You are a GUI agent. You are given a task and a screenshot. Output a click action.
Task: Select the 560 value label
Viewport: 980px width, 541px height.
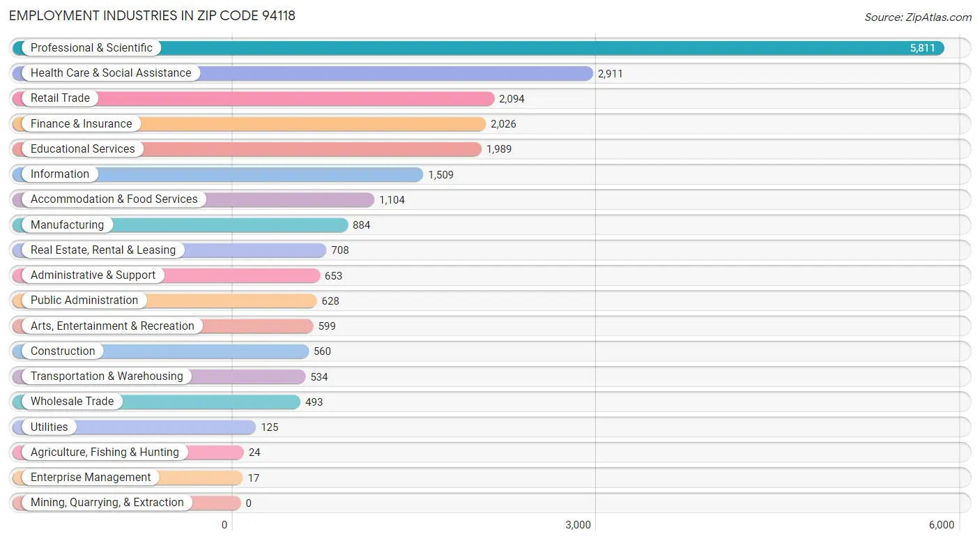(x=323, y=352)
